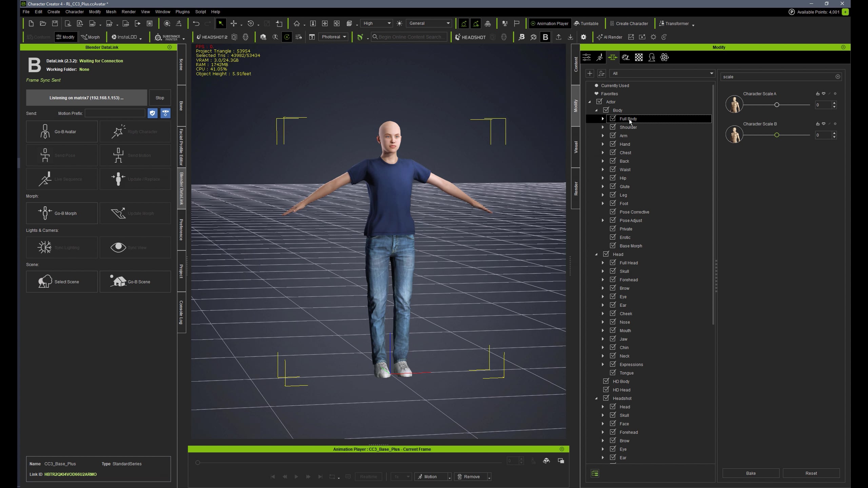Open the Photoreal render style dropdown
Image resolution: width=868 pixels, height=488 pixels.
tap(334, 37)
